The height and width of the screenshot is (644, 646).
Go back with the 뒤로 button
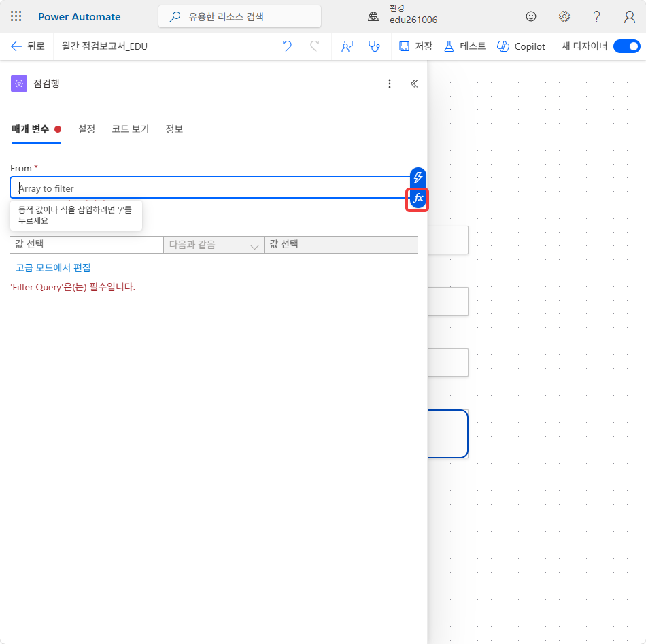coord(28,46)
